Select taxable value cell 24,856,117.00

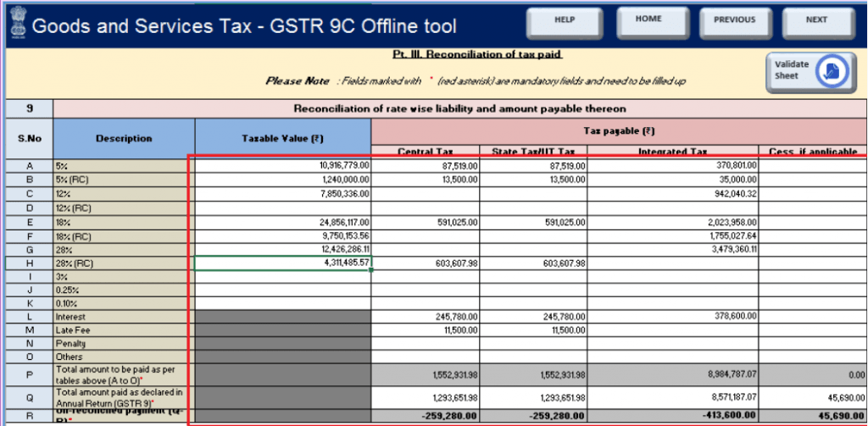point(283,222)
